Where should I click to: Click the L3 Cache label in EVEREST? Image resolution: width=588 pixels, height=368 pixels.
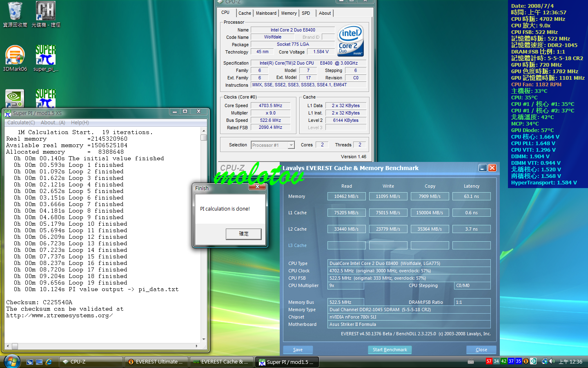pos(297,245)
